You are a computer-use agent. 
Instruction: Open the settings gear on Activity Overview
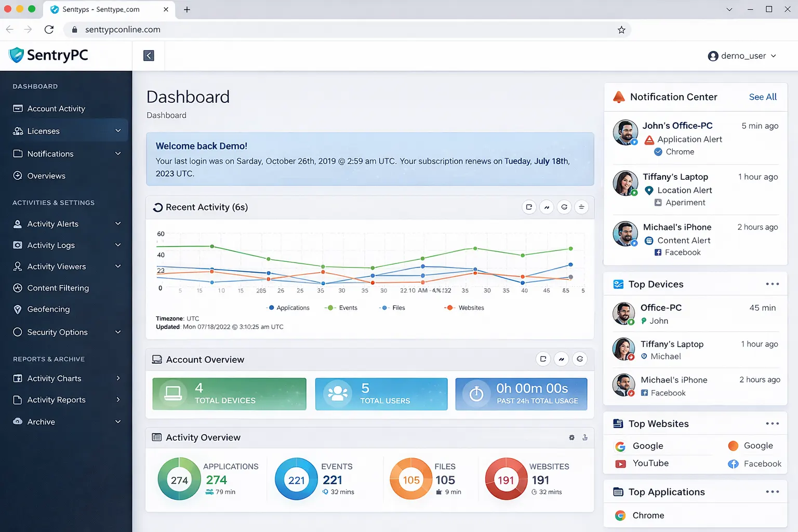point(571,437)
